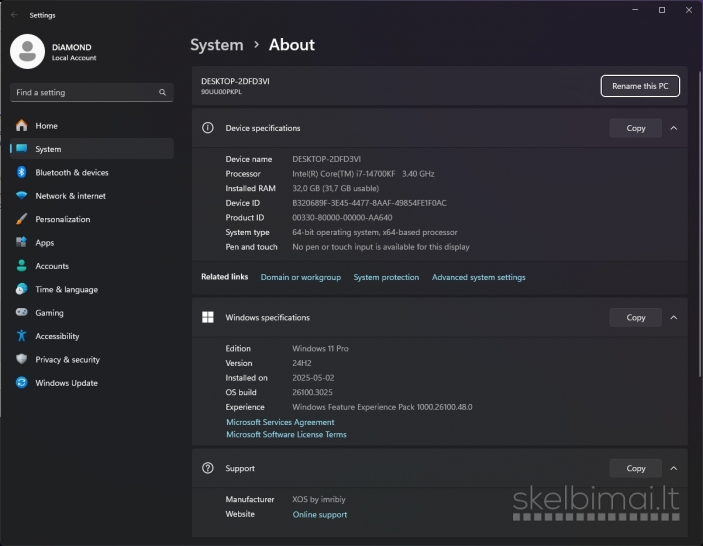Open Advanced system settings link
Screen dimensions: 703x546
pyautogui.click(x=478, y=277)
